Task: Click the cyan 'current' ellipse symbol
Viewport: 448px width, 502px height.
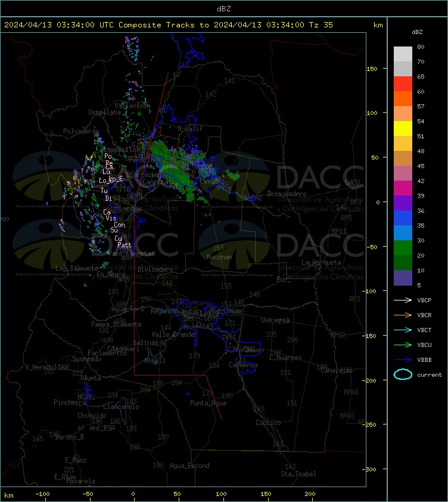Action: click(x=403, y=374)
